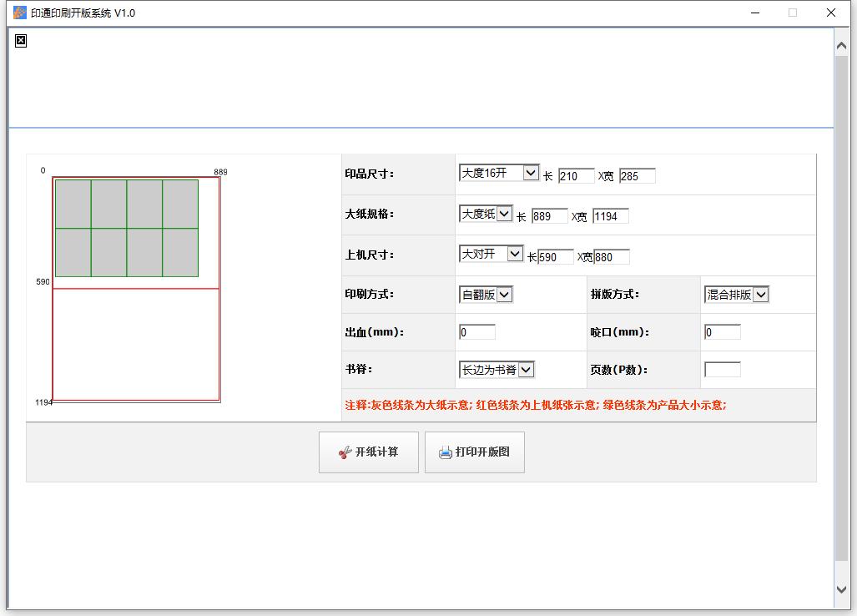Open the 印刷方式 自翻版 dropdown
857x616 pixels.
tap(486, 295)
